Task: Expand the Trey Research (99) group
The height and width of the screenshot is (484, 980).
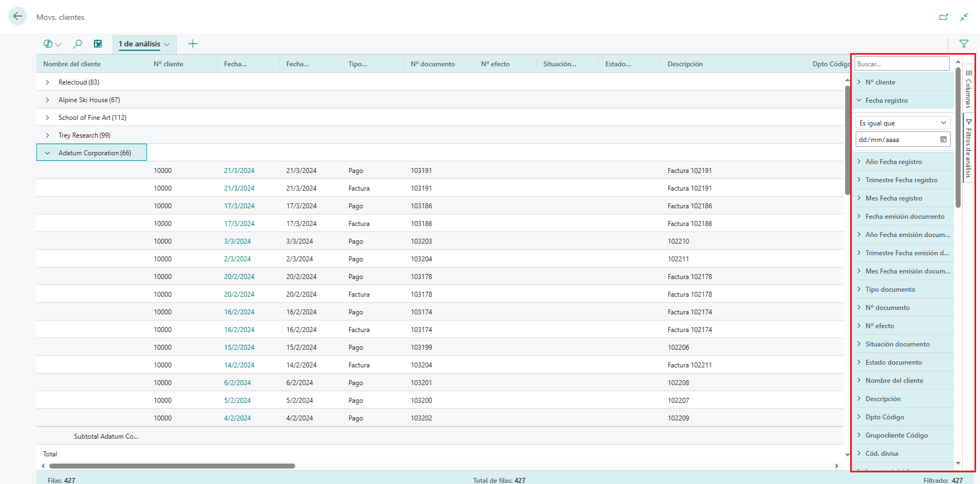Action: 48,135
